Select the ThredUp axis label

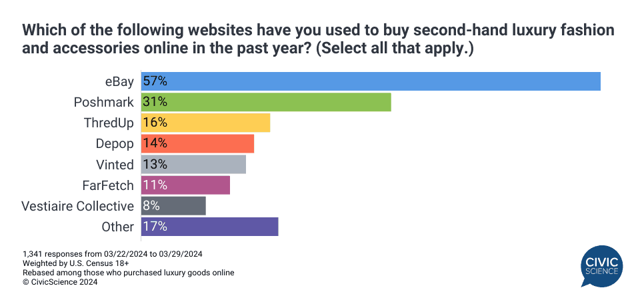pos(109,123)
